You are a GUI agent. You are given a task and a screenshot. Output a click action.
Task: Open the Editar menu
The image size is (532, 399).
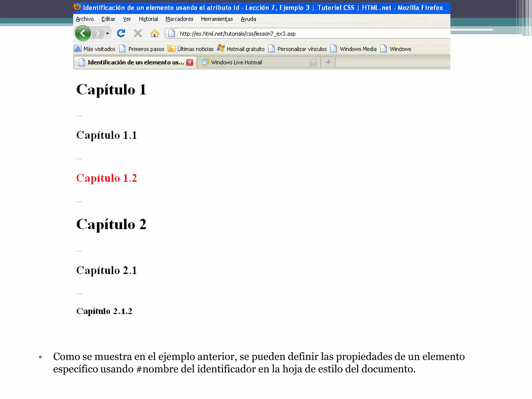click(x=108, y=19)
